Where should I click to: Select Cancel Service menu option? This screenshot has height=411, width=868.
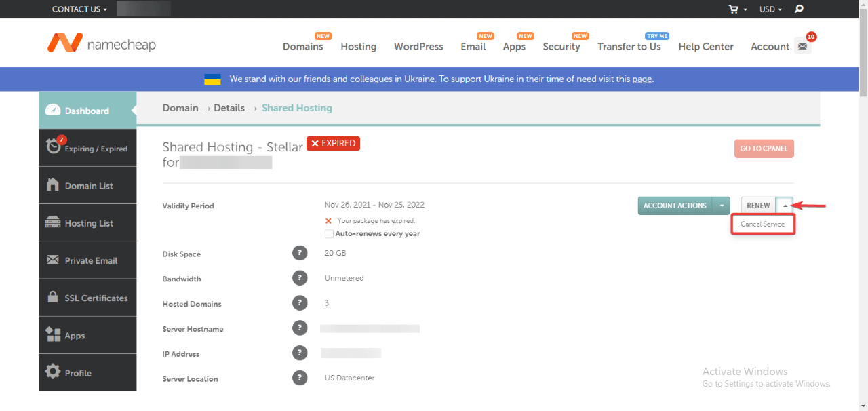coord(763,224)
